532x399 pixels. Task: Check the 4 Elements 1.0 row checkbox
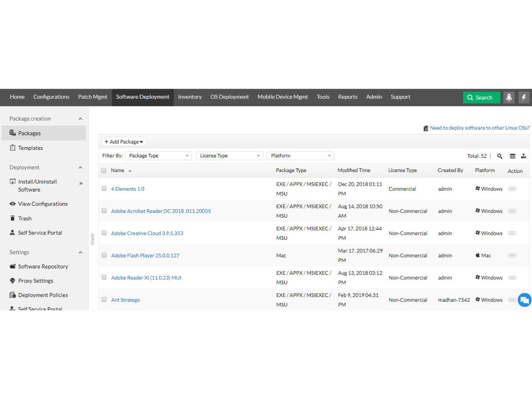click(104, 188)
